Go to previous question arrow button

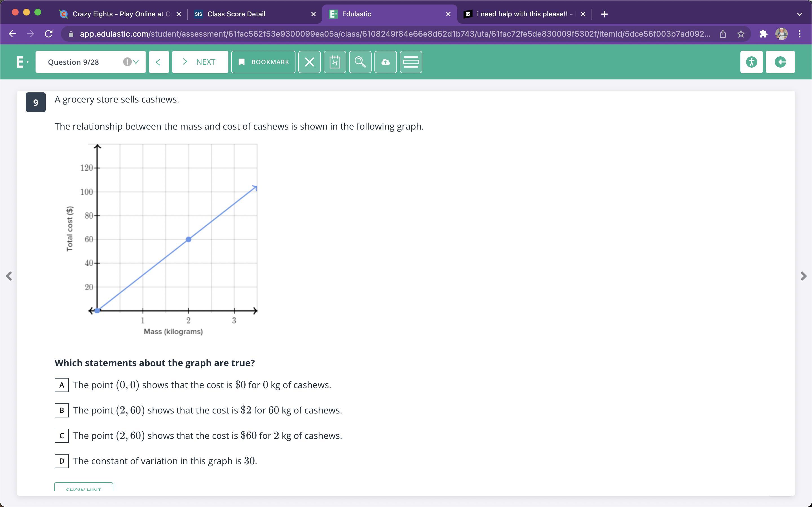[159, 62]
